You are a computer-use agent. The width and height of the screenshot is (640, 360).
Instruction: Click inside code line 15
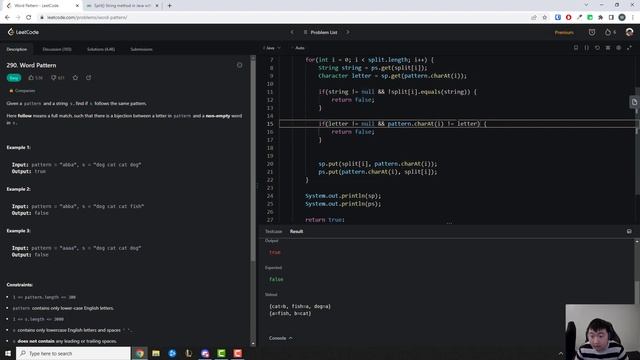click(457, 124)
